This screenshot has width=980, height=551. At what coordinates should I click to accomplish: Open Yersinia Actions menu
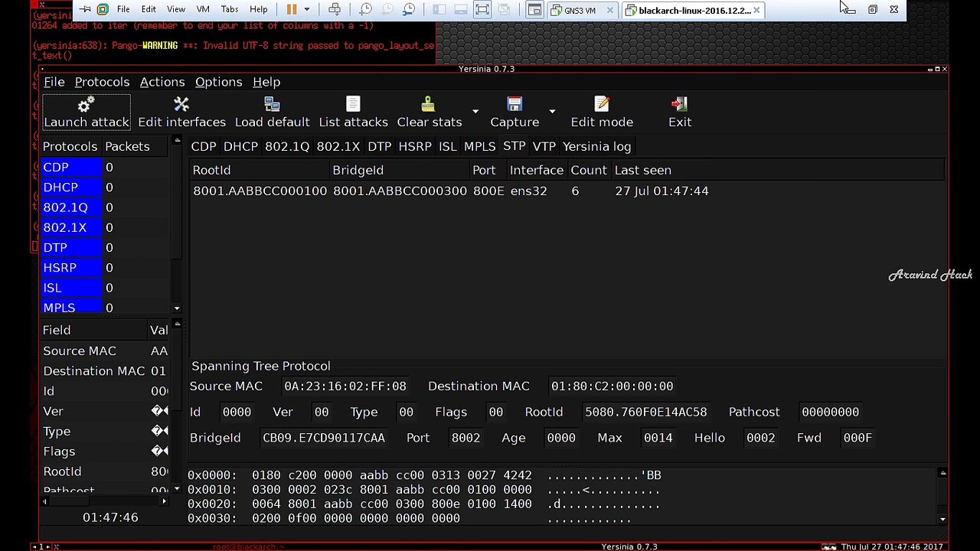tap(162, 82)
